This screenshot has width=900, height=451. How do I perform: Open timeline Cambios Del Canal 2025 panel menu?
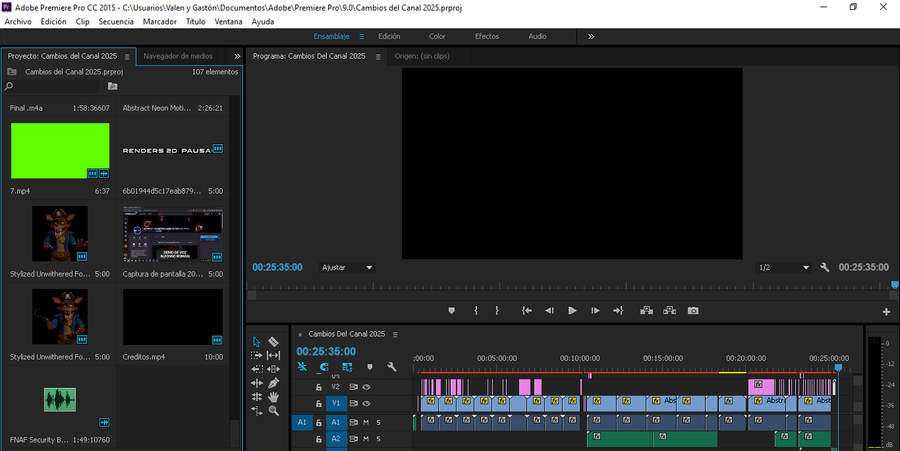pos(395,335)
